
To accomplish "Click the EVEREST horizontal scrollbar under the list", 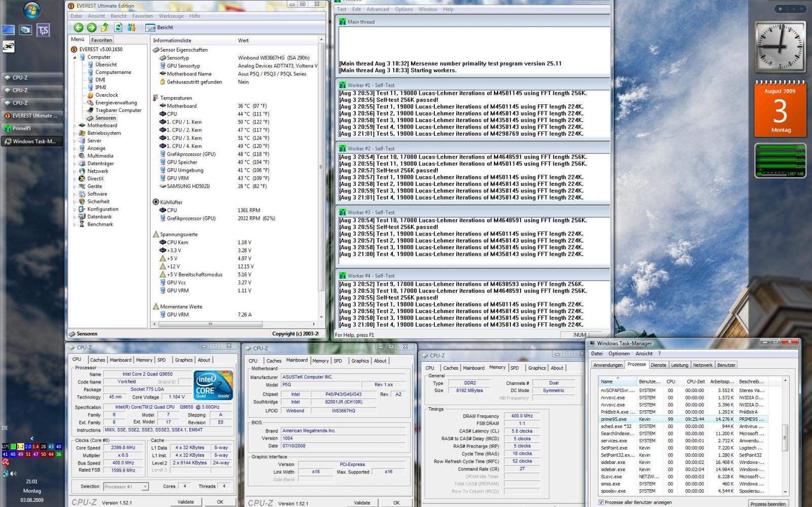I will tap(210, 324).
